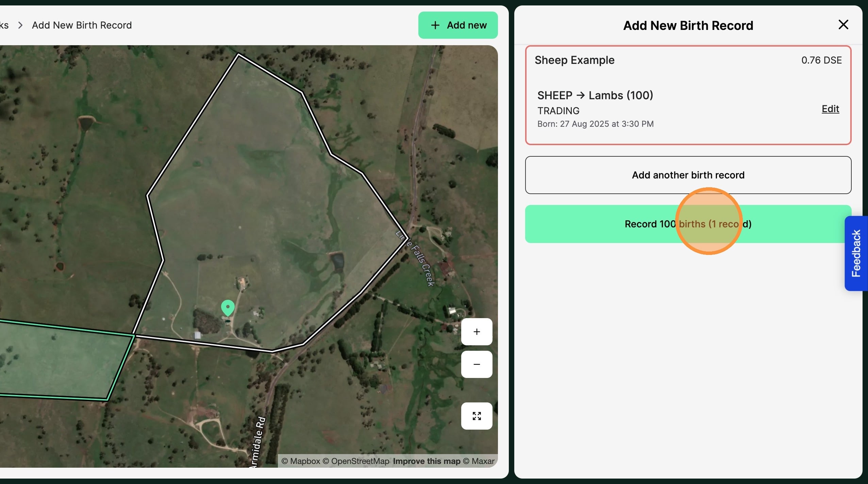
Task: Click Edit on the Lambs record
Action: [830, 109]
